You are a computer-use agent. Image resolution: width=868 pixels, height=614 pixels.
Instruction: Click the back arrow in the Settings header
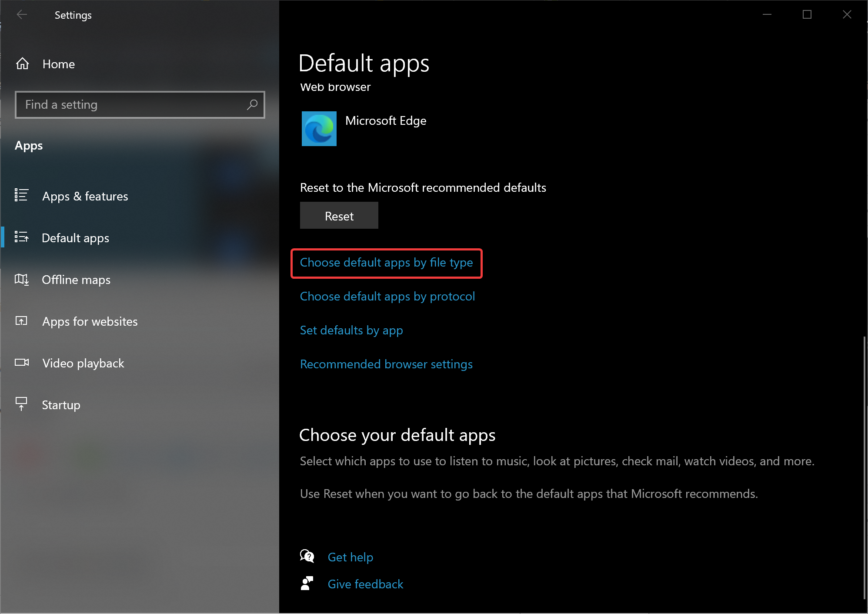click(x=22, y=15)
